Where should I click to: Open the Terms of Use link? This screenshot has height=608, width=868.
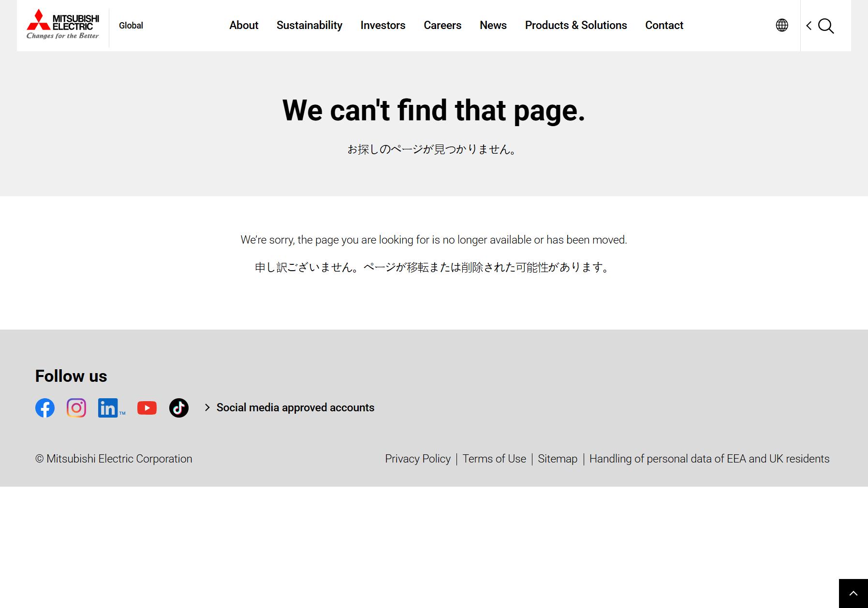pyautogui.click(x=494, y=459)
